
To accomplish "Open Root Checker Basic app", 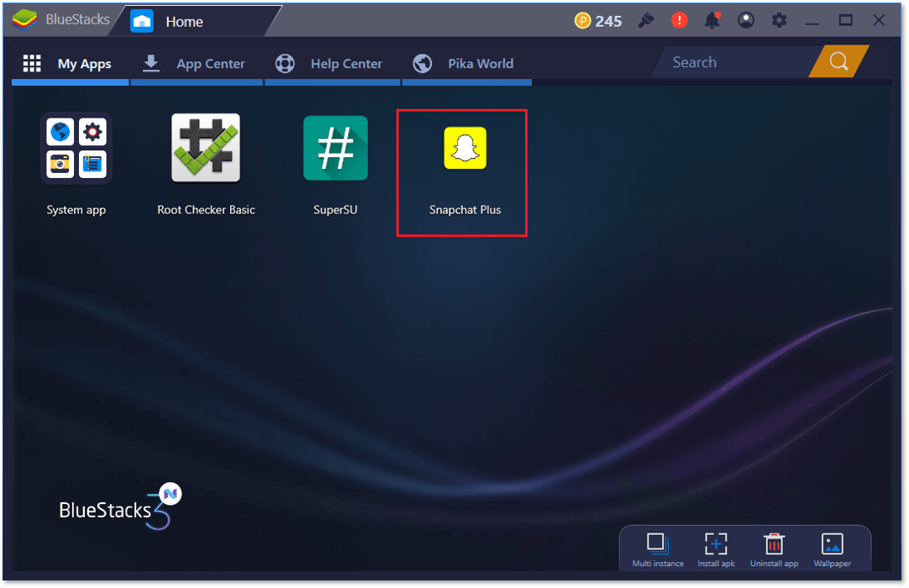I will tap(206, 147).
